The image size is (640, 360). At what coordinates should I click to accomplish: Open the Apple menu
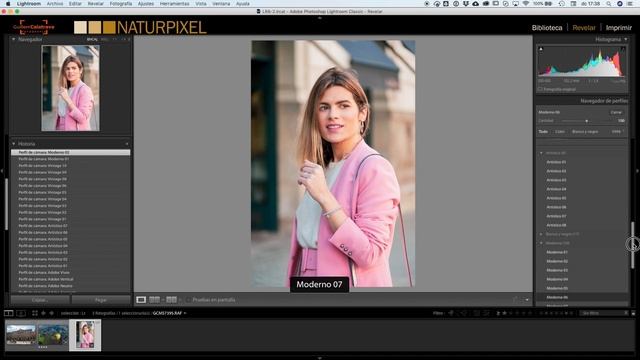pyautogui.click(x=7, y=4)
